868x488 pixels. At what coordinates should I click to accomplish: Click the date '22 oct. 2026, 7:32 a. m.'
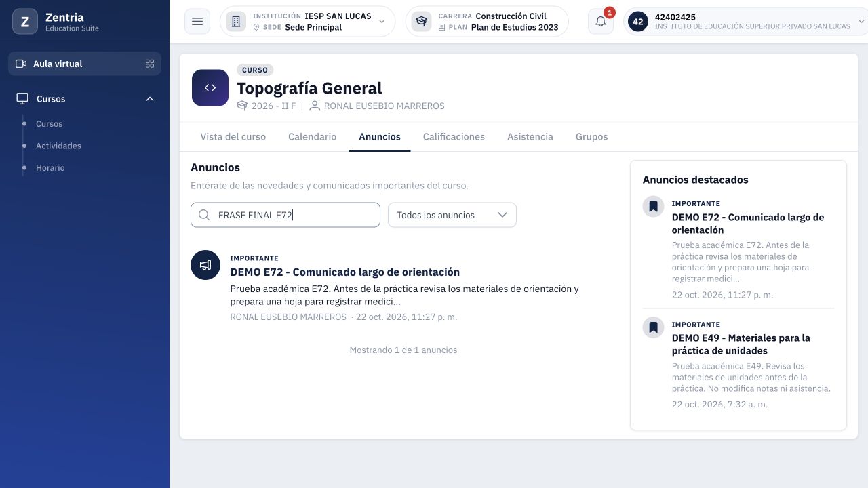[719, 404]
